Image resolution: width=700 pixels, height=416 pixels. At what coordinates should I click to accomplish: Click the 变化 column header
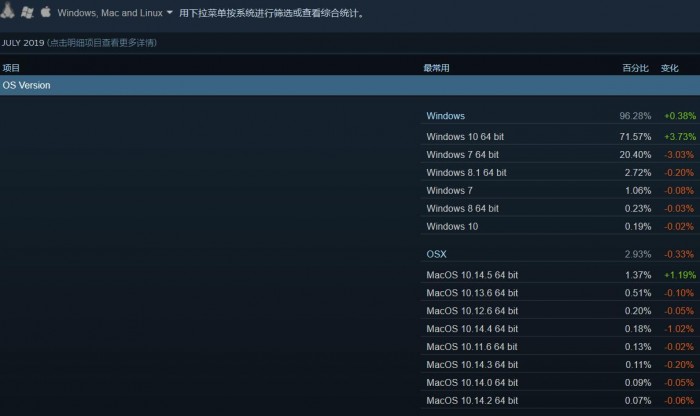670,68
